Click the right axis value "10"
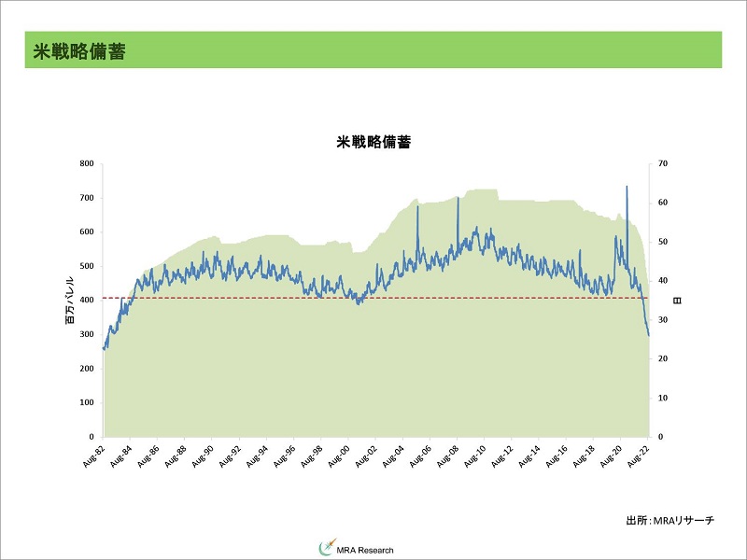 click(x=663, y=398)
